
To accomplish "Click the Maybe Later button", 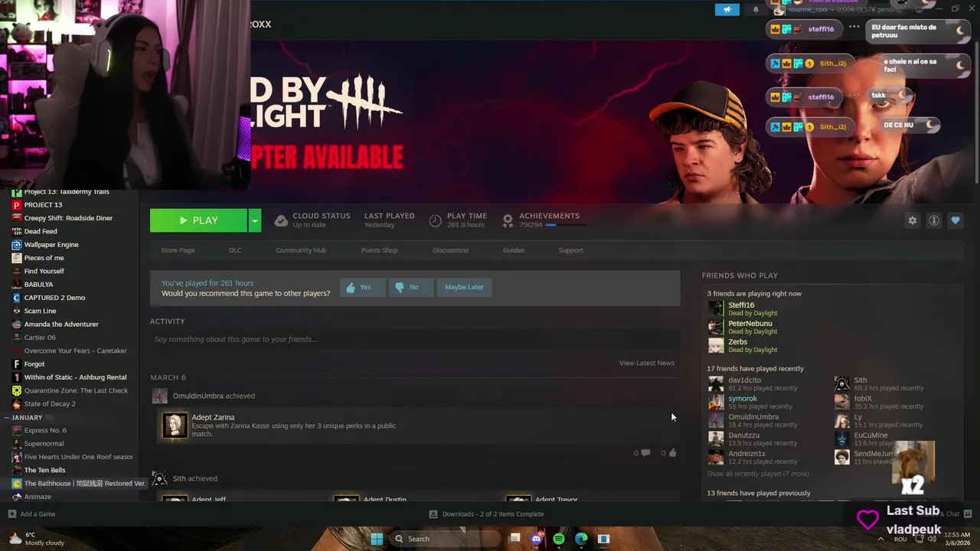I will click(464, 287).
